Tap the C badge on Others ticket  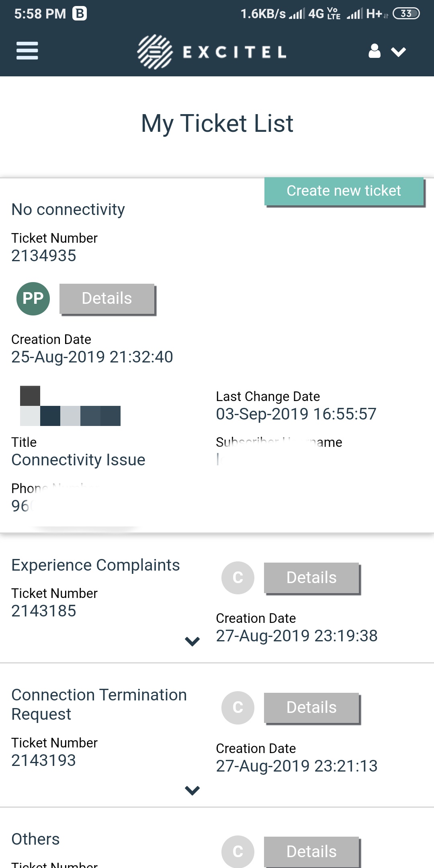[238, 851]
